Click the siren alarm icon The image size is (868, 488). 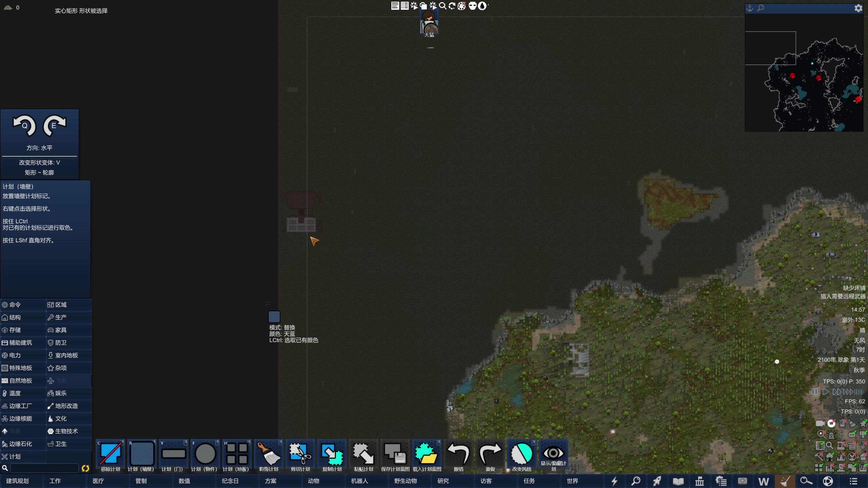(831, 434)
